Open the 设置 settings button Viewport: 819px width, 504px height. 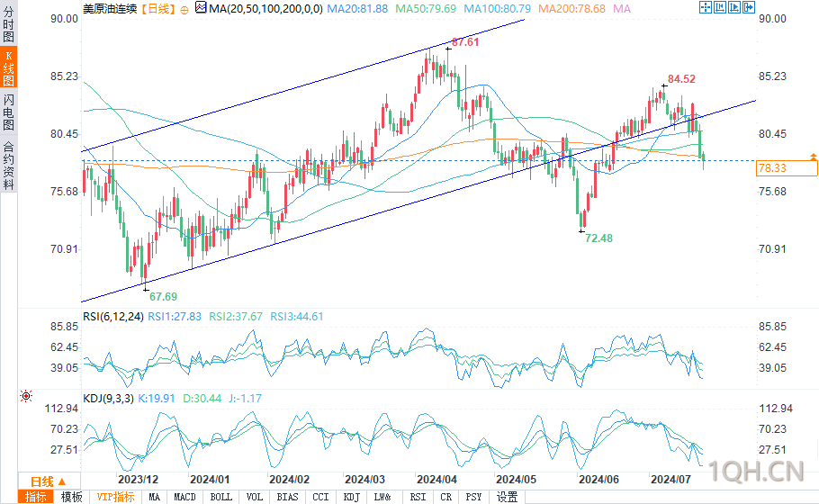[x=508, y=497]
